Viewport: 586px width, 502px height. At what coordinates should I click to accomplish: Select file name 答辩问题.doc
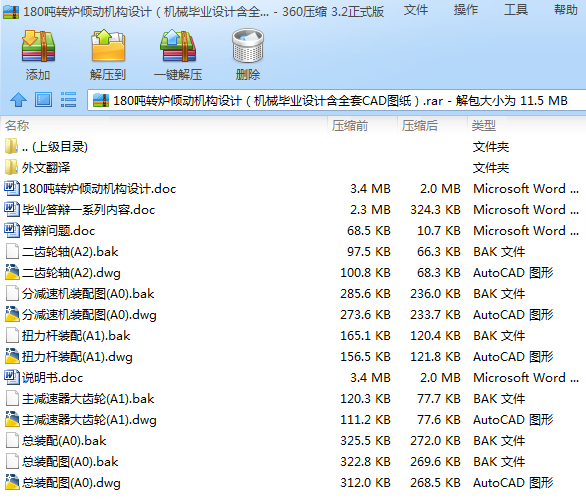coord(59,231)
